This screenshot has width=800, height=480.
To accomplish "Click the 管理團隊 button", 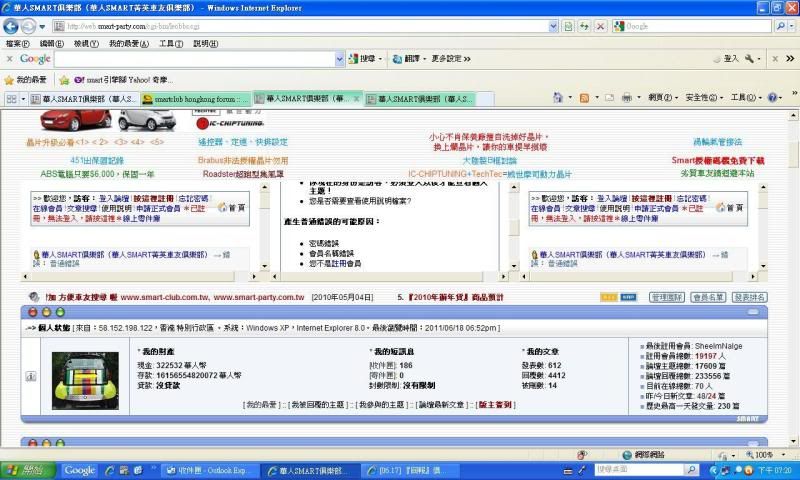I will click(x=666, y=297).
